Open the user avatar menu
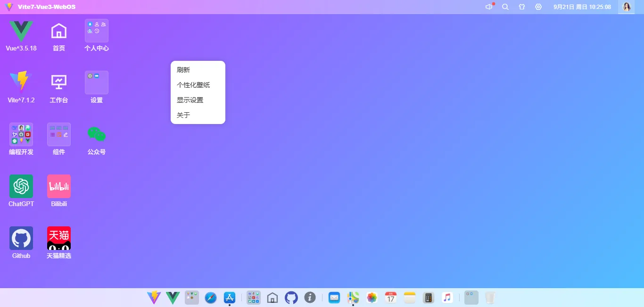The height and width of the screenshot is (307, 644). 627,7
